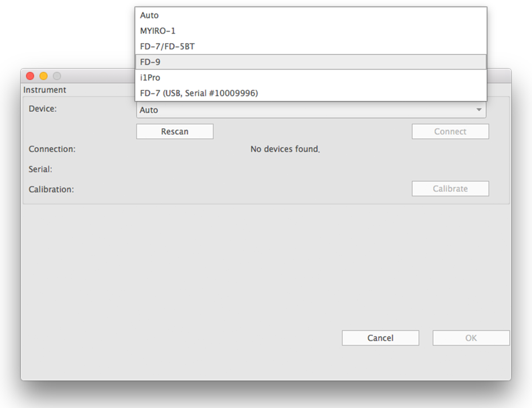Pick FD-9 from the device list
The height and width of the screenshot is (408, 532).
(150, 62)
